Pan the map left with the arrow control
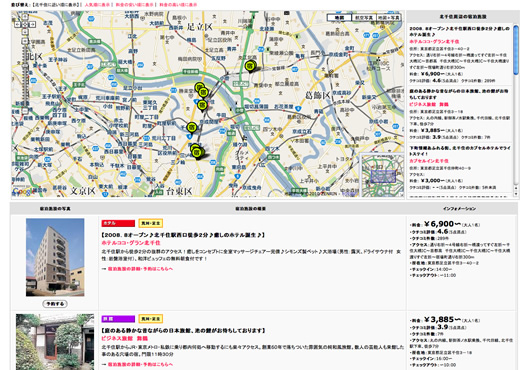 click(18, 24)
